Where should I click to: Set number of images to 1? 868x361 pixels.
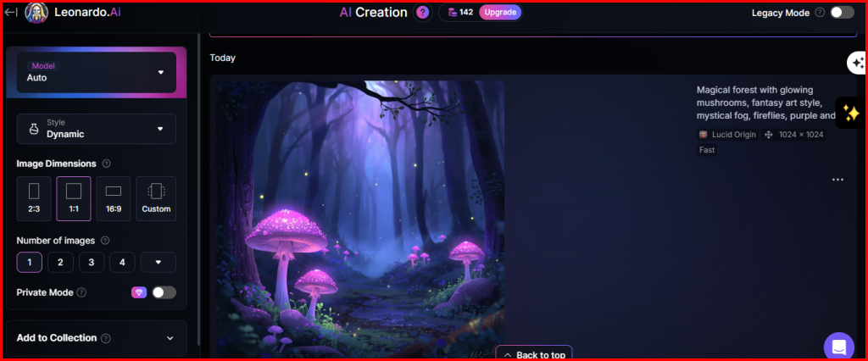(30, 263)
